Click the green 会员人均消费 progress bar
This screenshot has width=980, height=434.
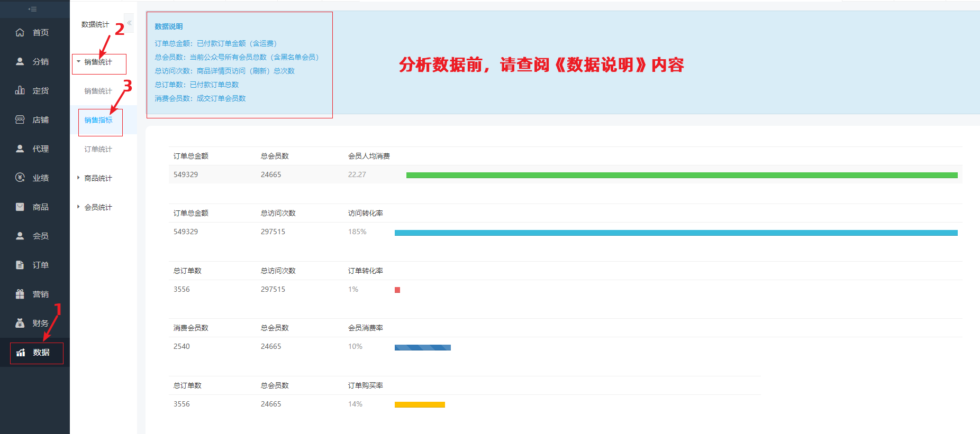click(682, 175)
